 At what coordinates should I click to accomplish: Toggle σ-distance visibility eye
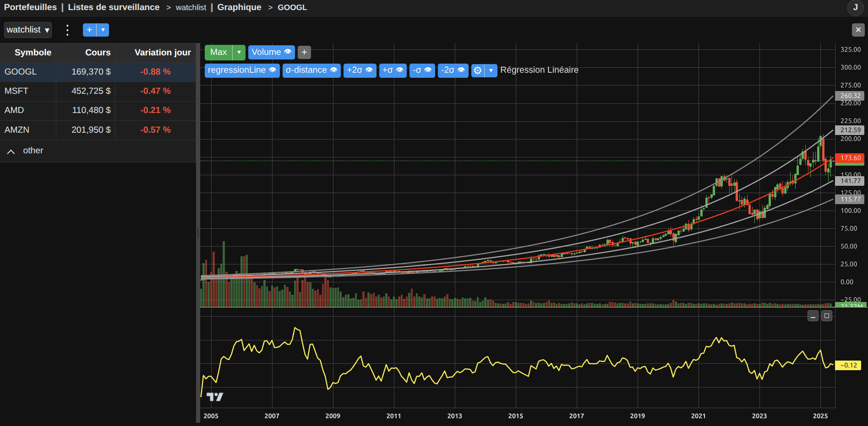click(333, 70)
